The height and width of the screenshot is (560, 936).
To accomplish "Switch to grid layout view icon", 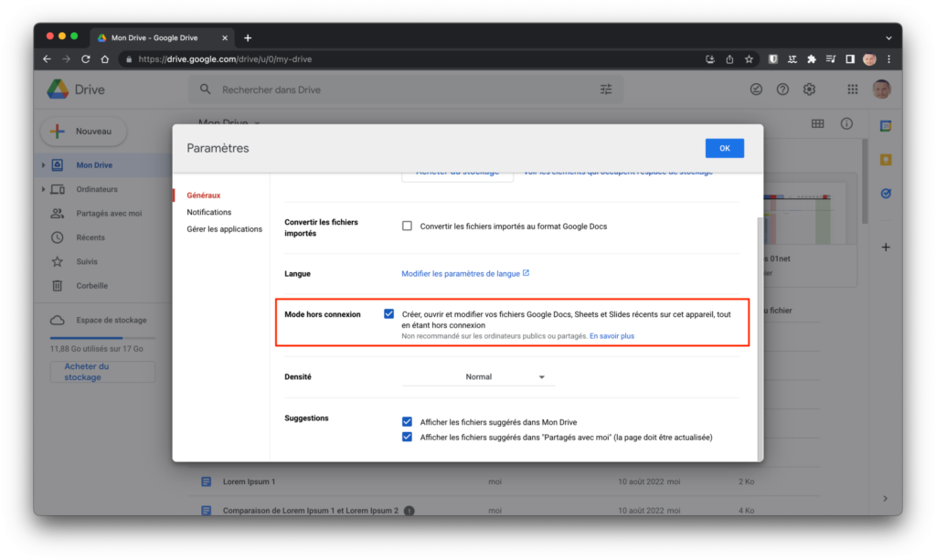I will (817, 123).
